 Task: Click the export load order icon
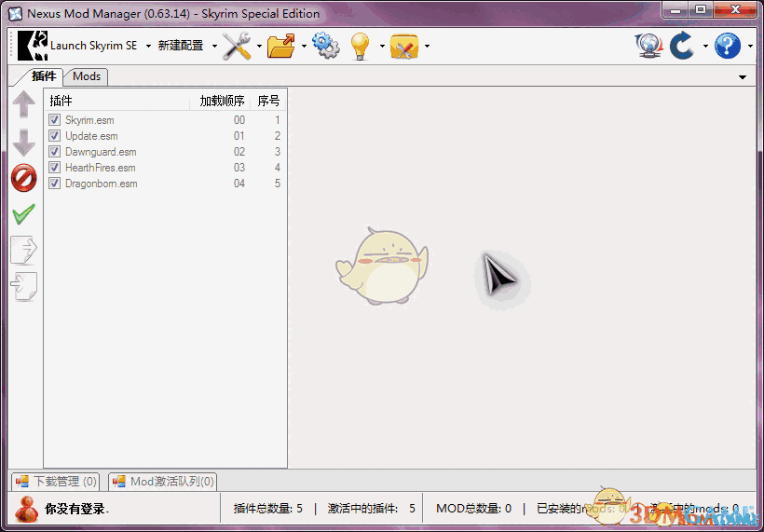(x=23, y=250)
